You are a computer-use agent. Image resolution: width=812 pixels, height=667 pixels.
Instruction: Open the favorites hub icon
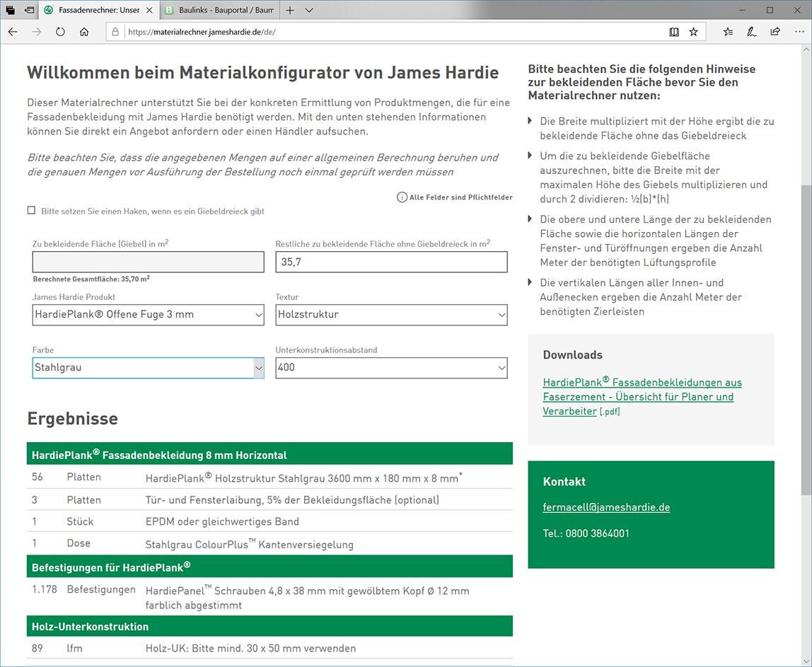click(728, 32)
